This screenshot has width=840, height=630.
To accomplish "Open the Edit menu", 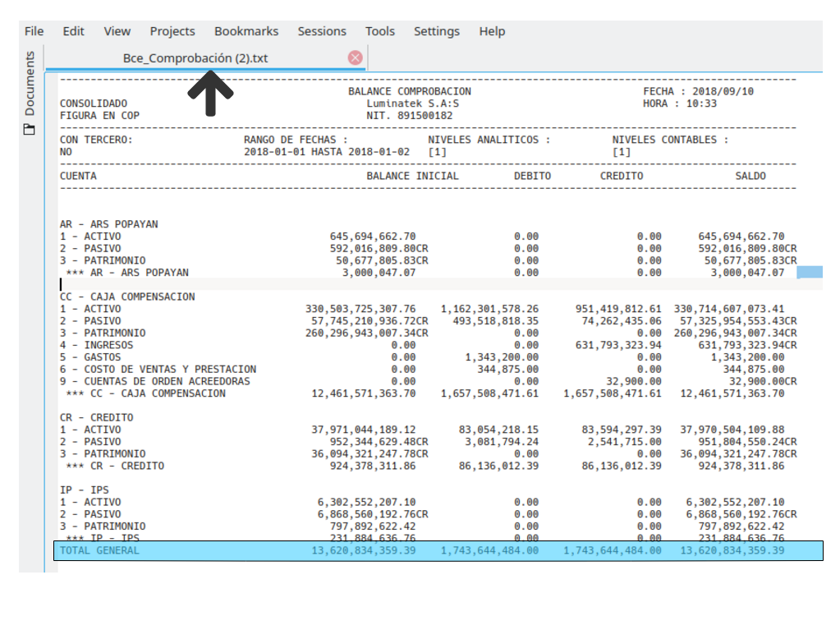I will click(74, 31).
